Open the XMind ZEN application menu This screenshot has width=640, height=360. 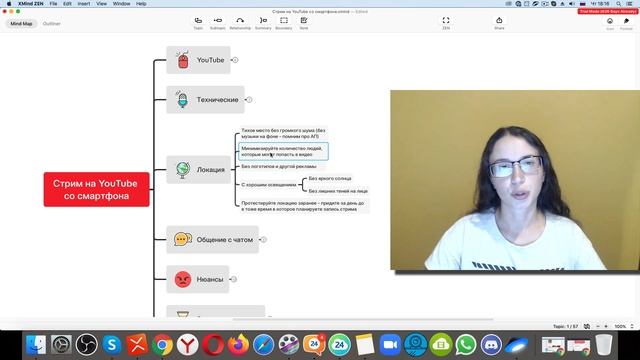pos(31,4)
